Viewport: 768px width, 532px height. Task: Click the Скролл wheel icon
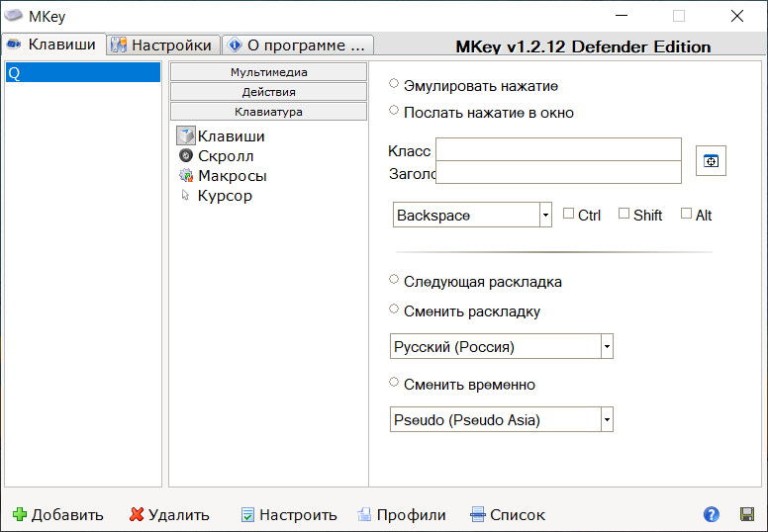pos(186,155)
